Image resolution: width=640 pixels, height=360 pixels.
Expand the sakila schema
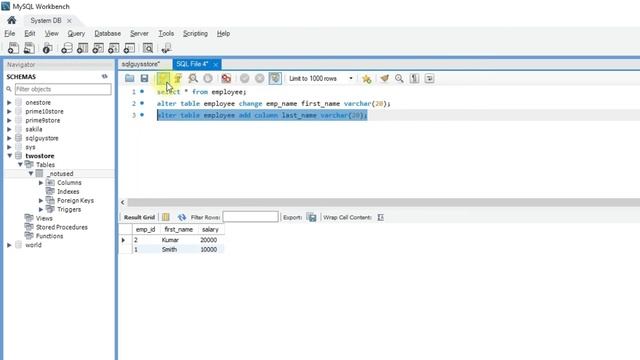[x=9, y=129]
